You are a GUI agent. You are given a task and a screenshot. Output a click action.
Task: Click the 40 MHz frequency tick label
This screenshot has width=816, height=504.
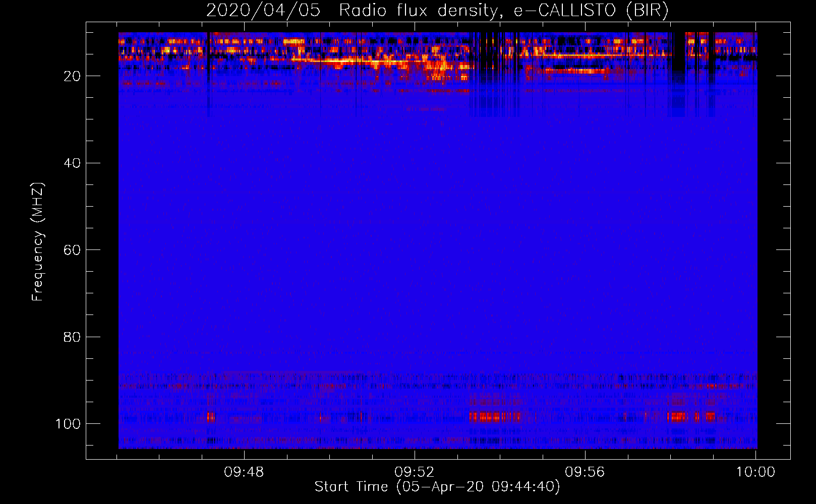tap(72, 163)
